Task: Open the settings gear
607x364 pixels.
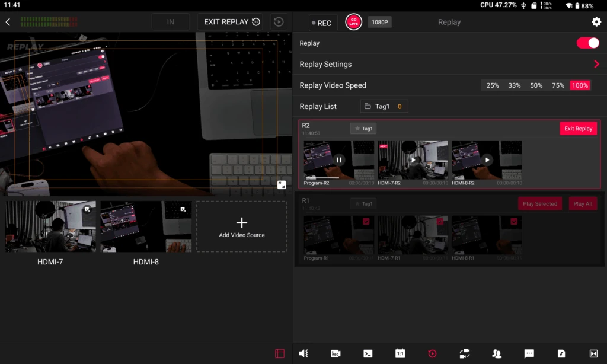Action: pyautogui.click(x=596, y=22)
